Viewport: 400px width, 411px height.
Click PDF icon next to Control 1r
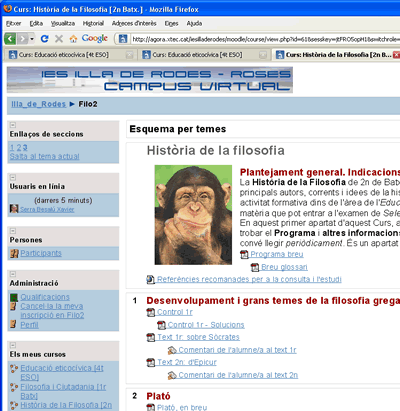pos(151,312)
